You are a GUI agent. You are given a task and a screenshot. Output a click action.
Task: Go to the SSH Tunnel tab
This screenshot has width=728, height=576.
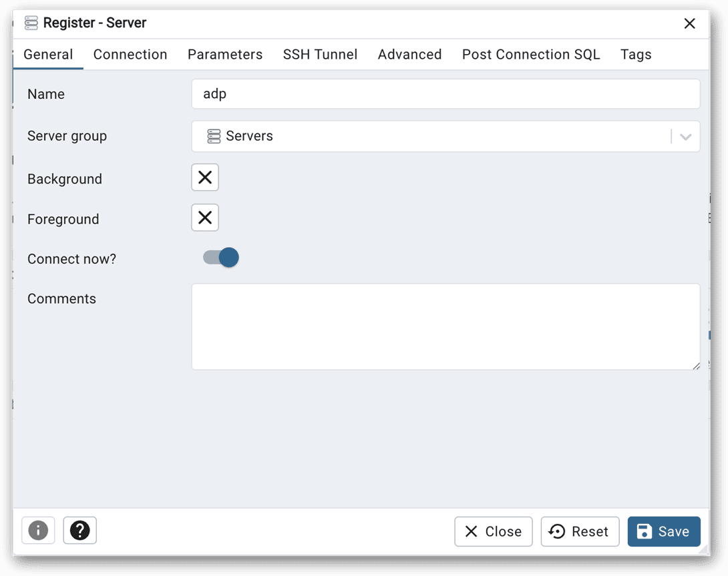(320, 55)
